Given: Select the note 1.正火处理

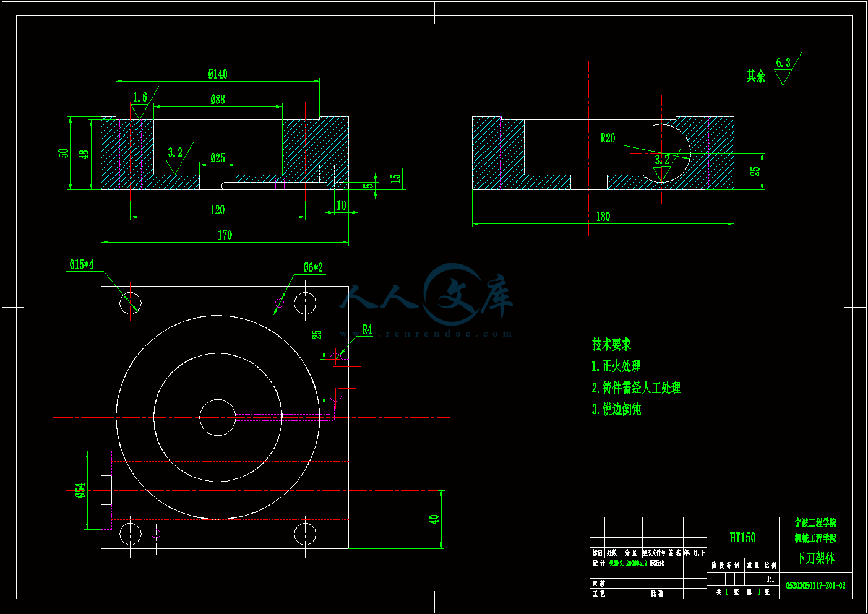Looking at the screenshot, I should [616, 366].
